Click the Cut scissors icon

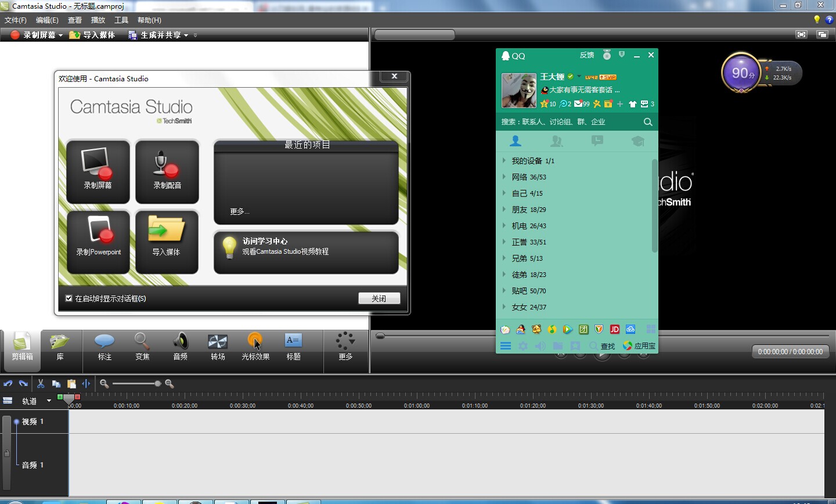click(41, 384)
